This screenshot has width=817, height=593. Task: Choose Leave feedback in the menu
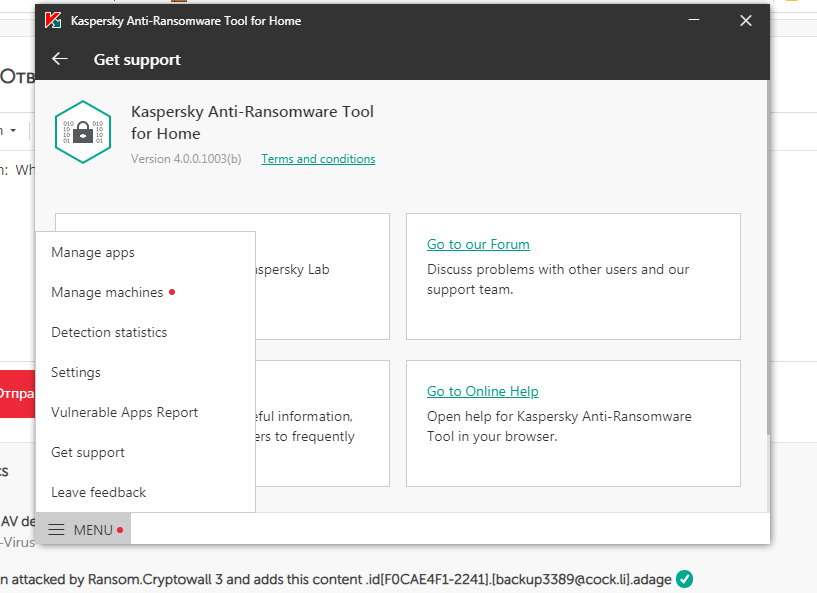[99, 492]
